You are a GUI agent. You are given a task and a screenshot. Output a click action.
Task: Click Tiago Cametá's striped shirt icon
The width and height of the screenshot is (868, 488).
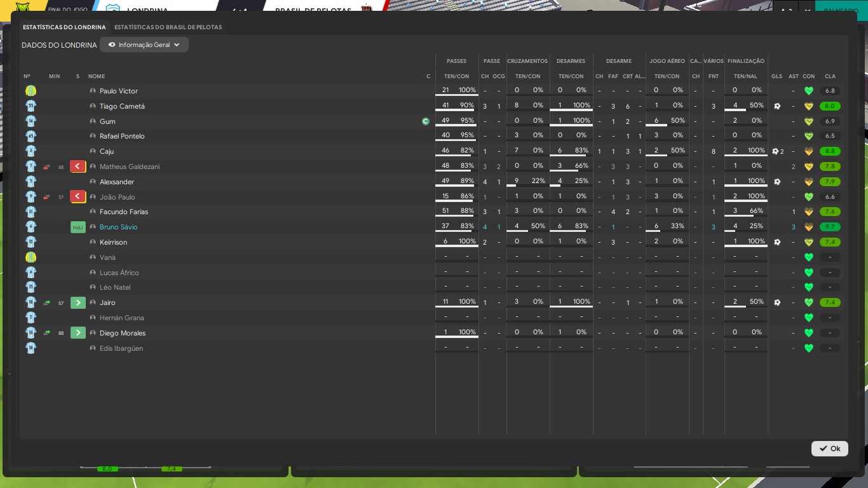pyautogui.click(x=31, y=106)
